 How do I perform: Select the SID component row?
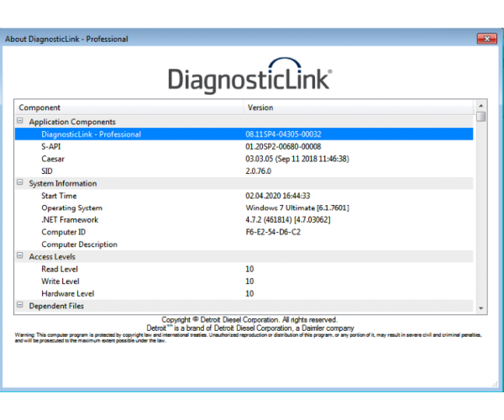click(244, 171)
